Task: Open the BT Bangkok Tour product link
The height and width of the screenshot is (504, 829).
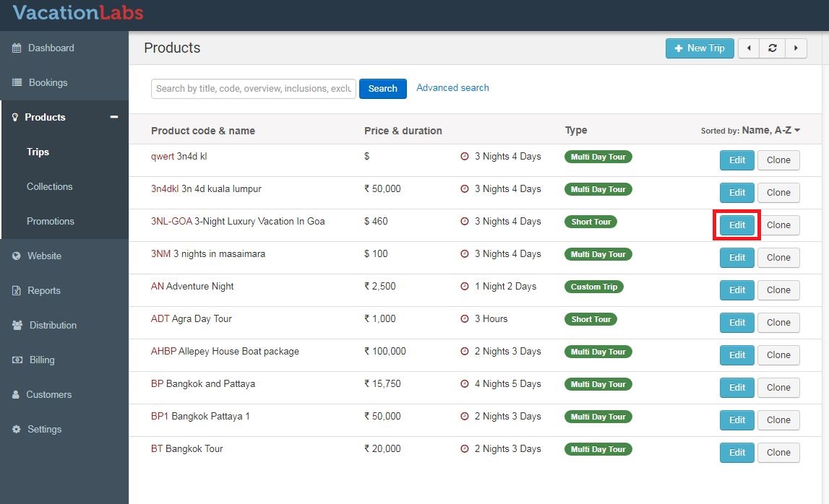Action: tap(186, 449)
